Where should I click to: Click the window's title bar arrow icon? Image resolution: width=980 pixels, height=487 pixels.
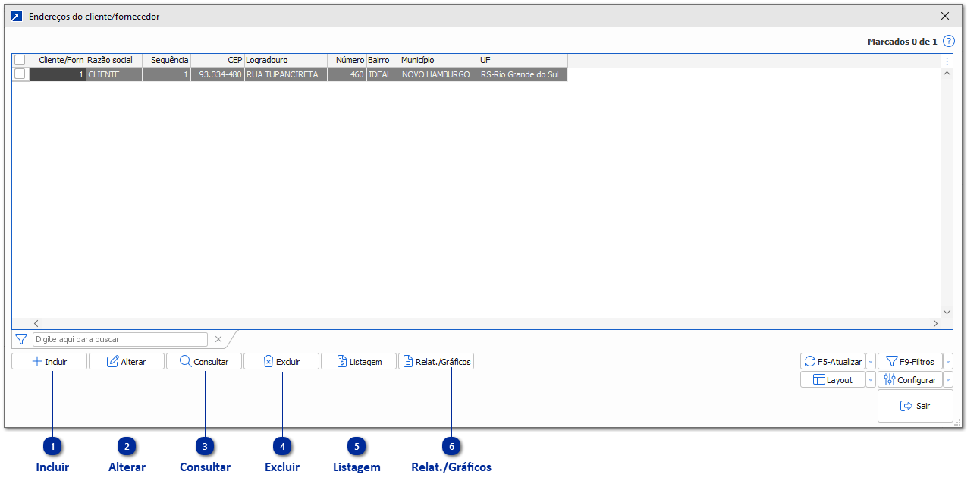click(17, 16)
